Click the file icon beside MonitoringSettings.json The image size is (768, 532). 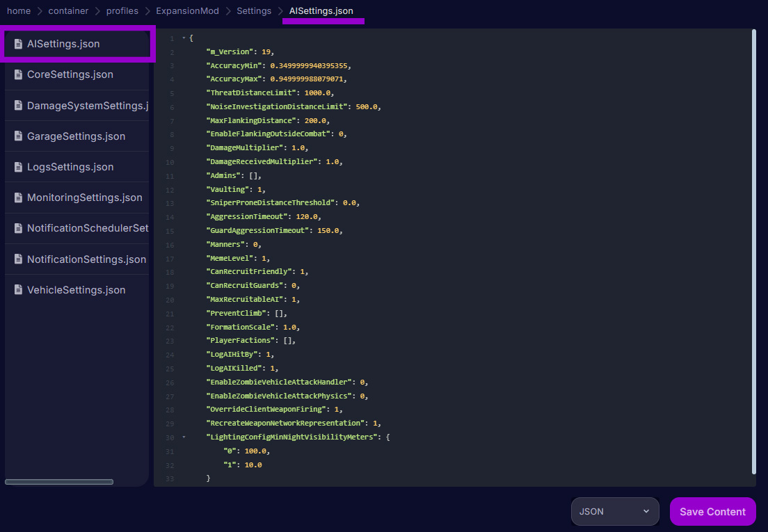[x=18, y=198]
